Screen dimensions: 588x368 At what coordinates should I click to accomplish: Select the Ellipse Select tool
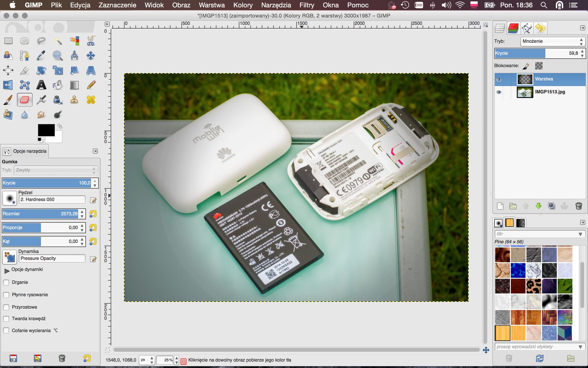[x=25, y=41]
